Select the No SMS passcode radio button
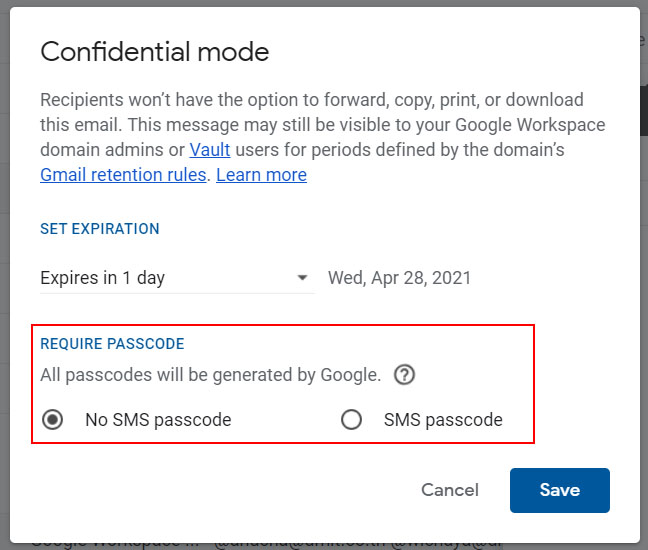This screenshot has height=550, width=648. [x=52, y=419]
